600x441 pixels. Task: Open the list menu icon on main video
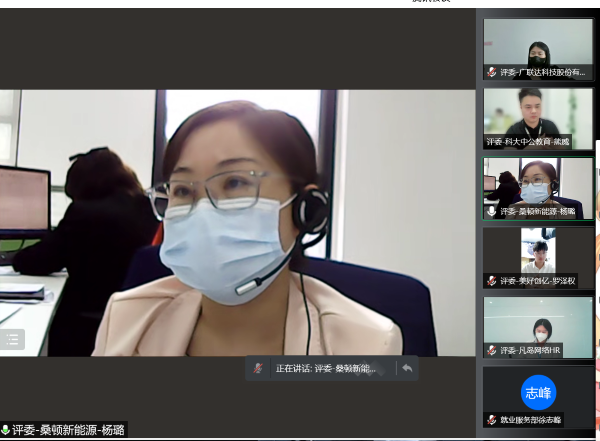tap(12, 339)
